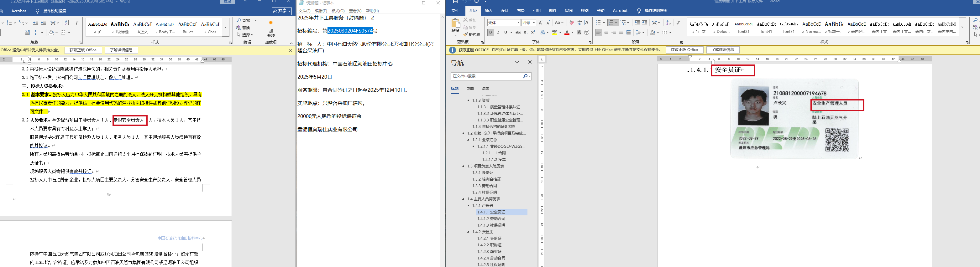Apply the 1级标题 style in left Word

point(120,27)
